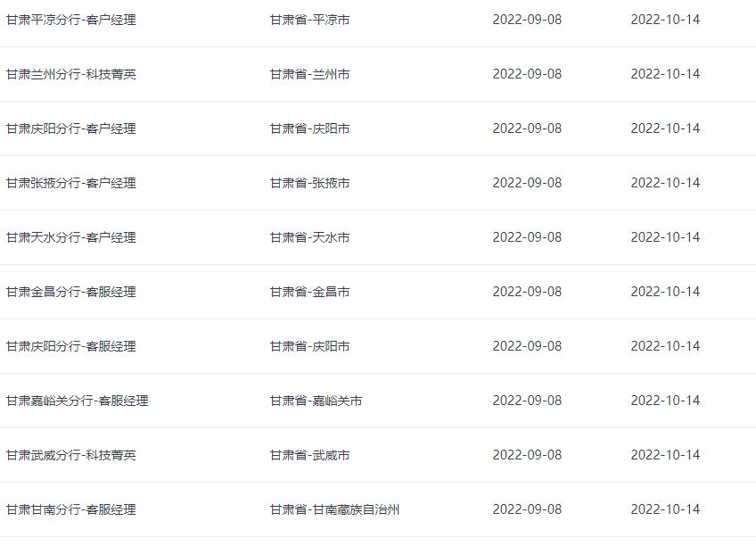
Task: Click the 2022-10-14 deadline in 甘南 row
Action: 665,509
